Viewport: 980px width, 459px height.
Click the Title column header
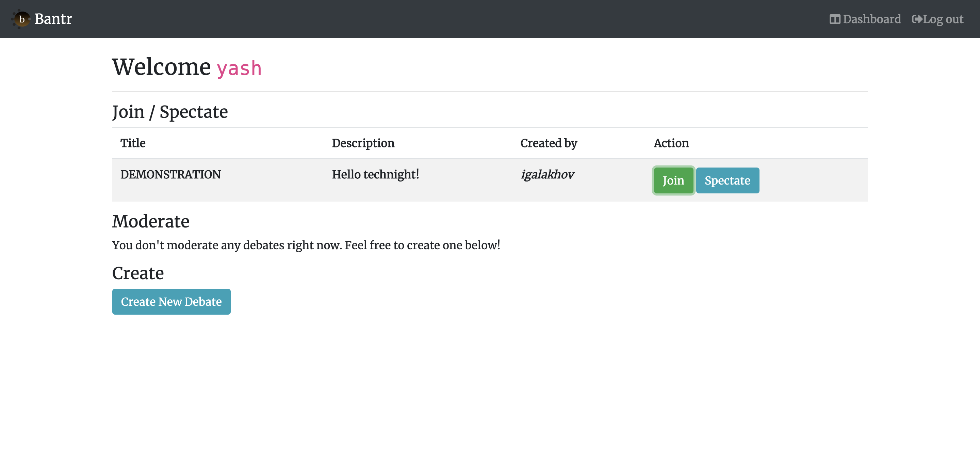[x=133, y=143]
